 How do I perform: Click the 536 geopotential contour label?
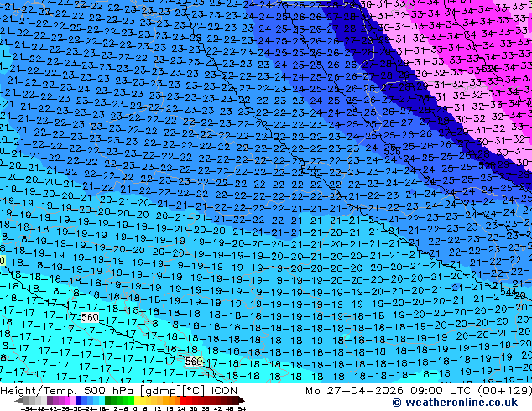[x=392, y=151]
